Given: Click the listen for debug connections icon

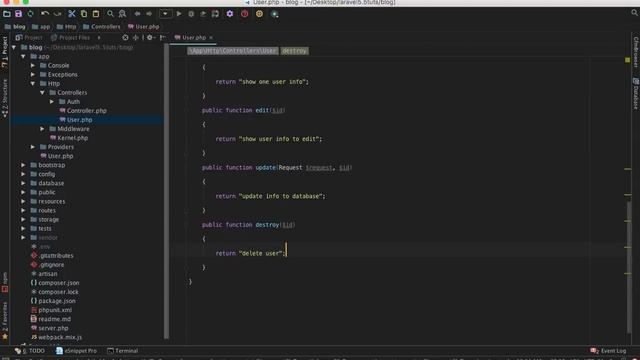Looking at the screenshot, I should 215,14.
